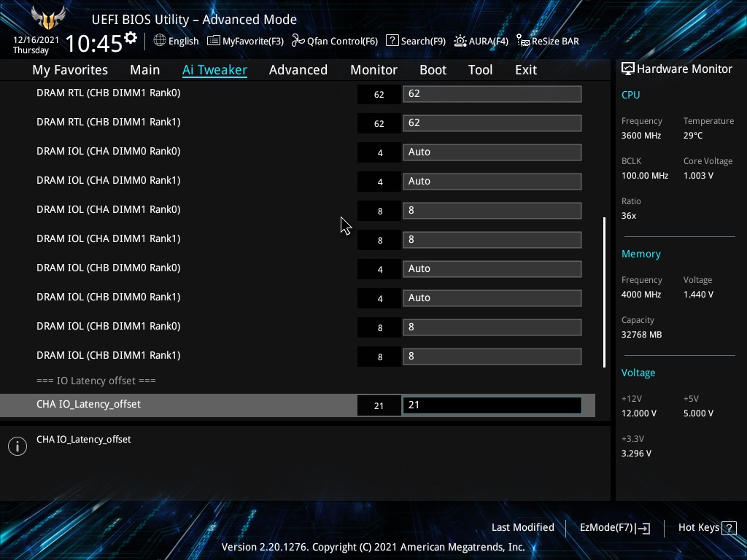
Task: Click the AURA lighting icon
Action: [x=460, y=41]
